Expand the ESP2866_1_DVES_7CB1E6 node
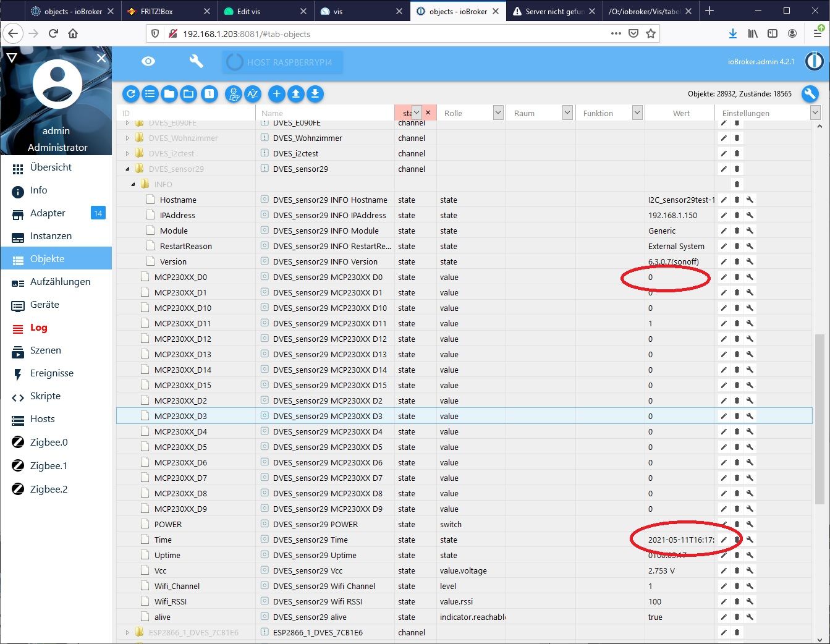 pos(128,632)
